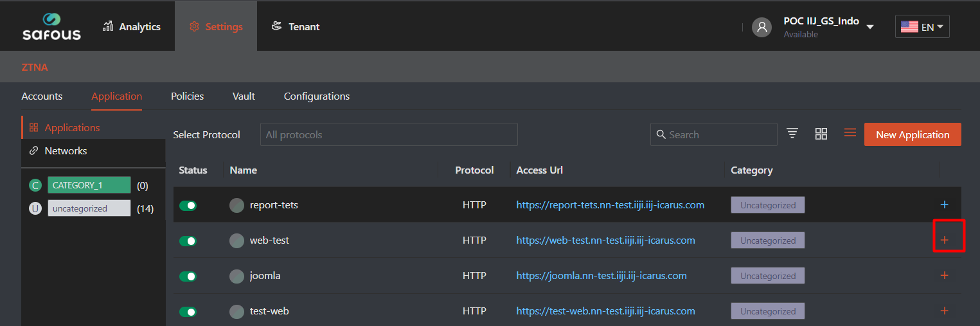Viewport: 980px width, 326px height.
Task: Open the test-web access URL link
Action: click(605, 311)
